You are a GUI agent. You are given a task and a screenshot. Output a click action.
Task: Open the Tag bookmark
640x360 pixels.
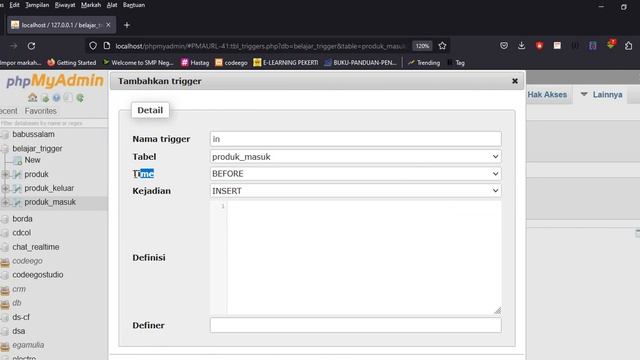[456, 62]
